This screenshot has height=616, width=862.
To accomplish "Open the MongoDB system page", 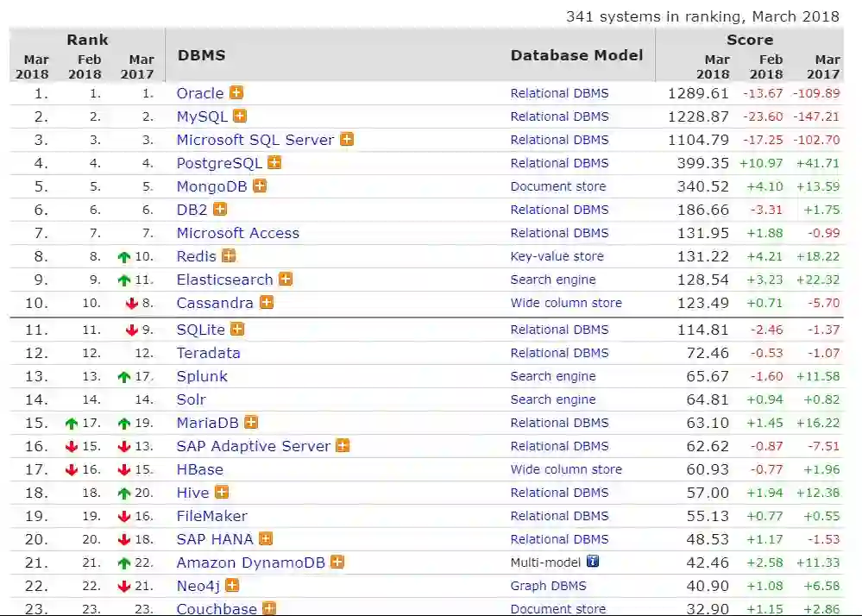I will coord(211,186).
